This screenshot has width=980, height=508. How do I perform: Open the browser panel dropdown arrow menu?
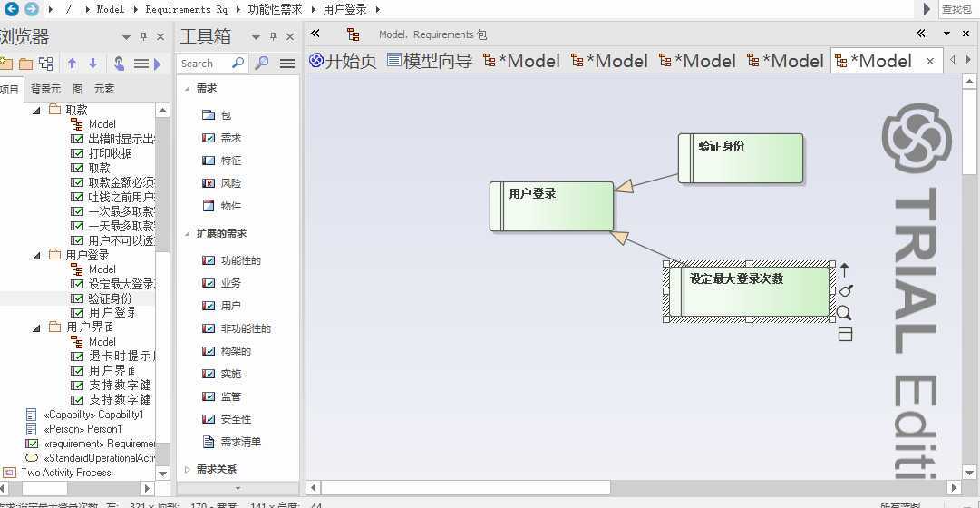click(126, 37)
